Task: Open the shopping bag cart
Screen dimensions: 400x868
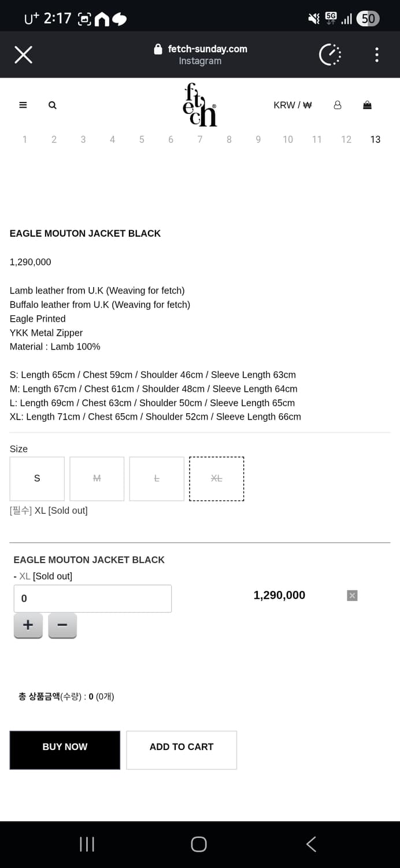Action: pos(367,105)
